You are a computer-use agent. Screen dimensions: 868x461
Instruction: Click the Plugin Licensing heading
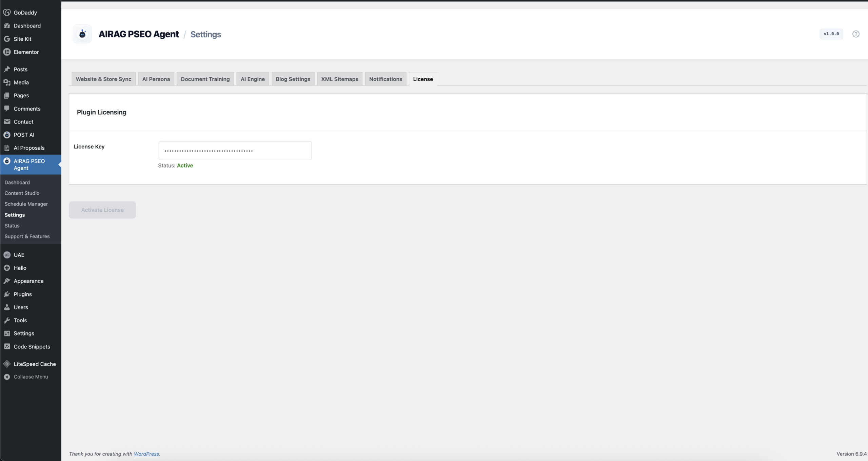tap(101, 112)
